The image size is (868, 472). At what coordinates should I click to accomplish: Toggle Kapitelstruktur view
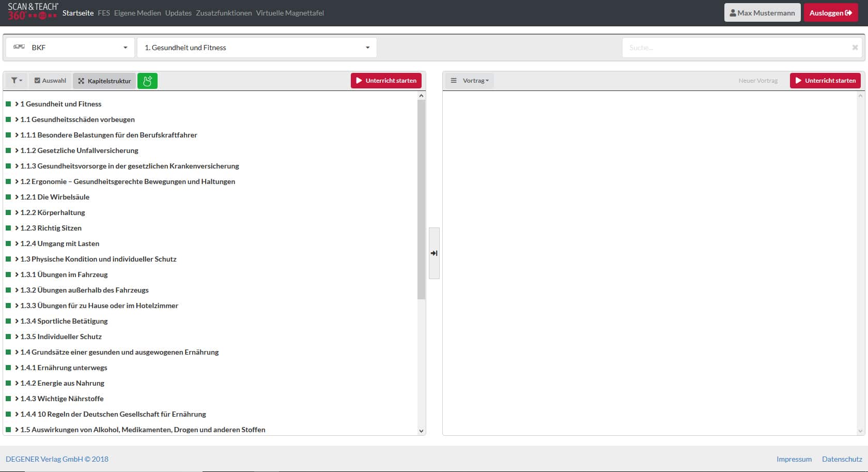[104, 81]
